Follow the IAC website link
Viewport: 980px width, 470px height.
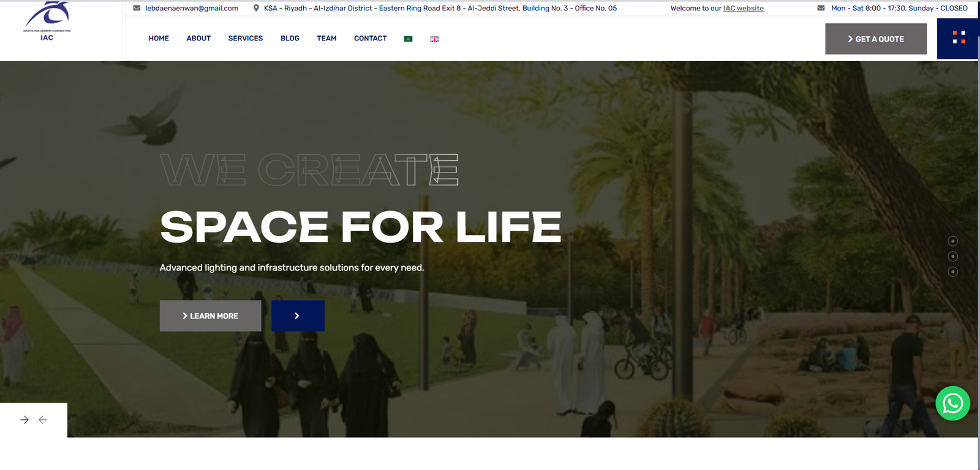(743, 9)
